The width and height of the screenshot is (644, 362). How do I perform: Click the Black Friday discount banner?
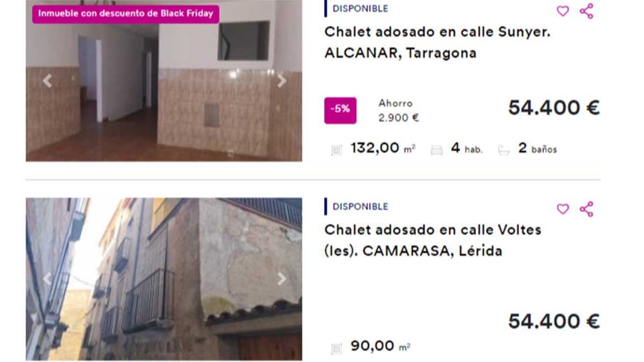point(126,14)
